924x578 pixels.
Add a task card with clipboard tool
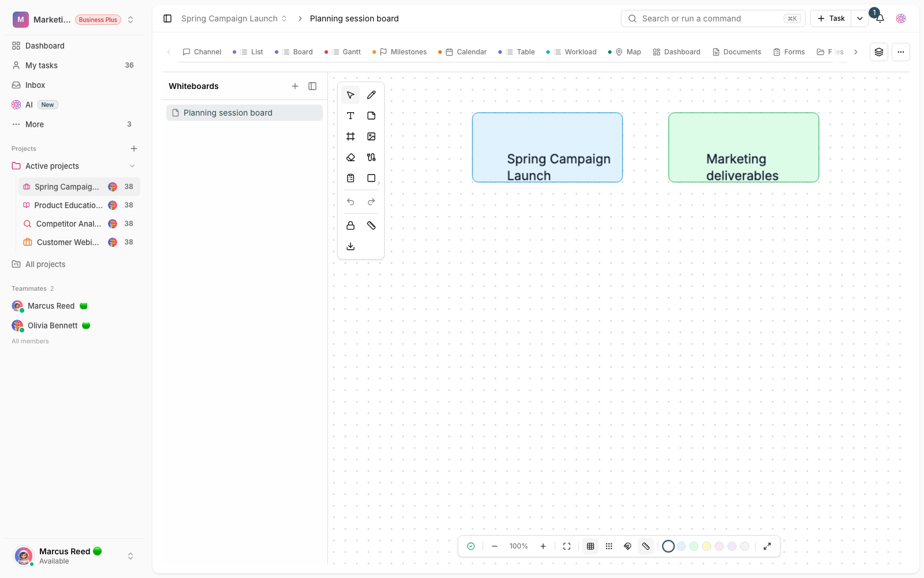click(x=351, y=178)
